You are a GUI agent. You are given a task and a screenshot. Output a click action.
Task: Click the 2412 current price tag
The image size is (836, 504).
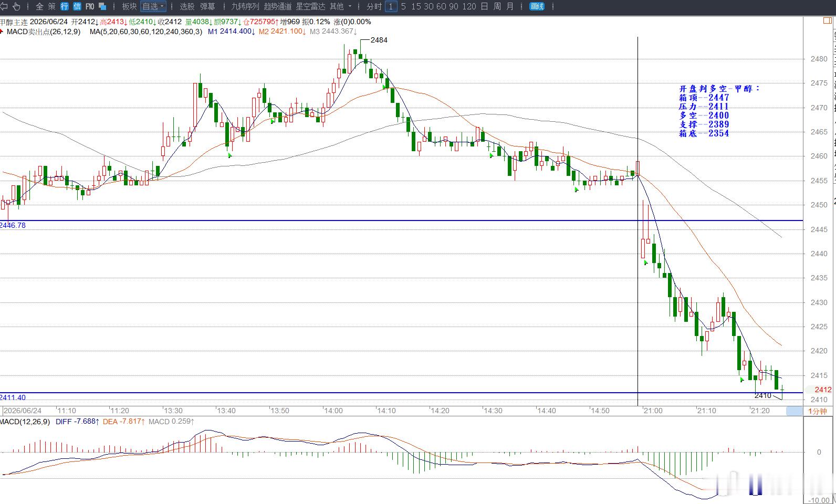[x=823, y=390]
